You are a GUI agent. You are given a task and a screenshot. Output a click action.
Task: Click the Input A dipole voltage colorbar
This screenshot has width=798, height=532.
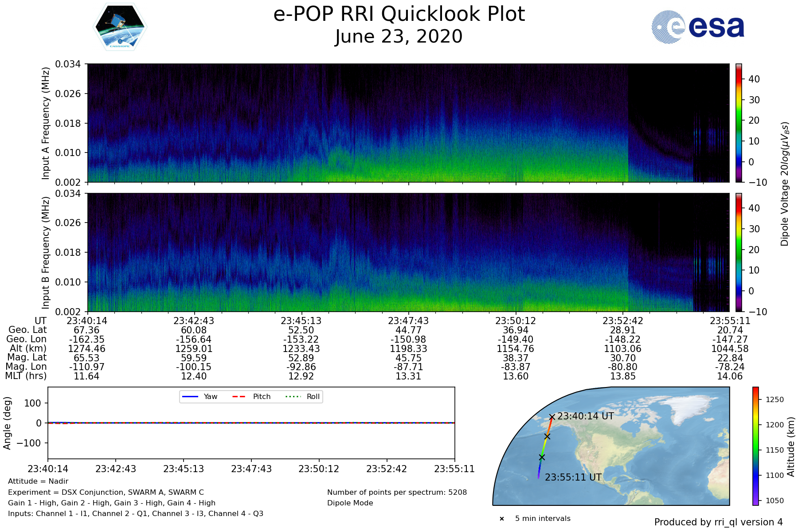(x=739, y=123)
